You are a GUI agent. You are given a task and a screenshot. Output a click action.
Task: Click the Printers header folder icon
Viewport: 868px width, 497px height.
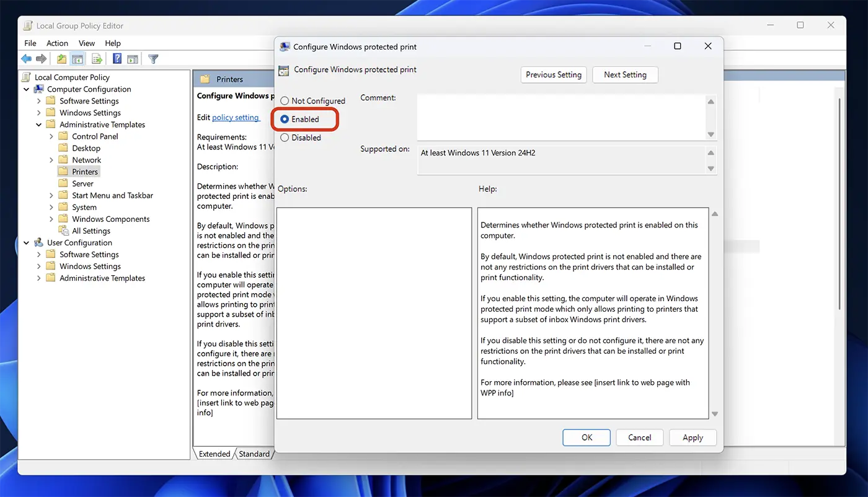point(205,79)
